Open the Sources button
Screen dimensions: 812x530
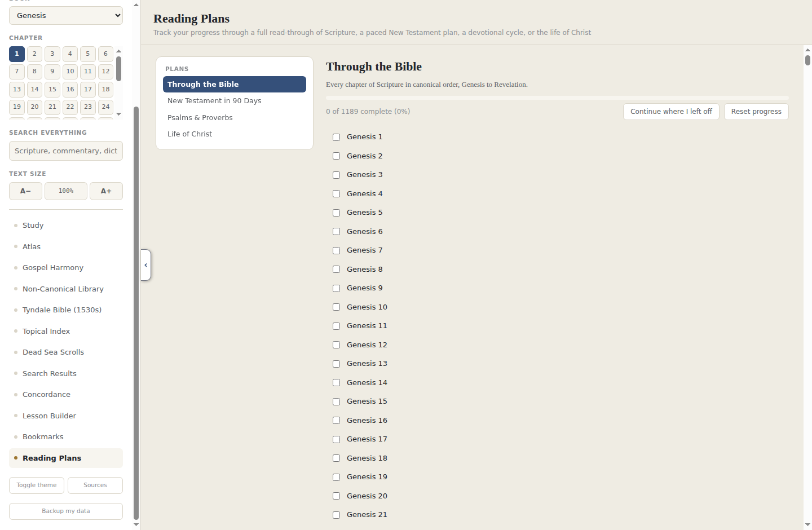click(x=95, y=485)
